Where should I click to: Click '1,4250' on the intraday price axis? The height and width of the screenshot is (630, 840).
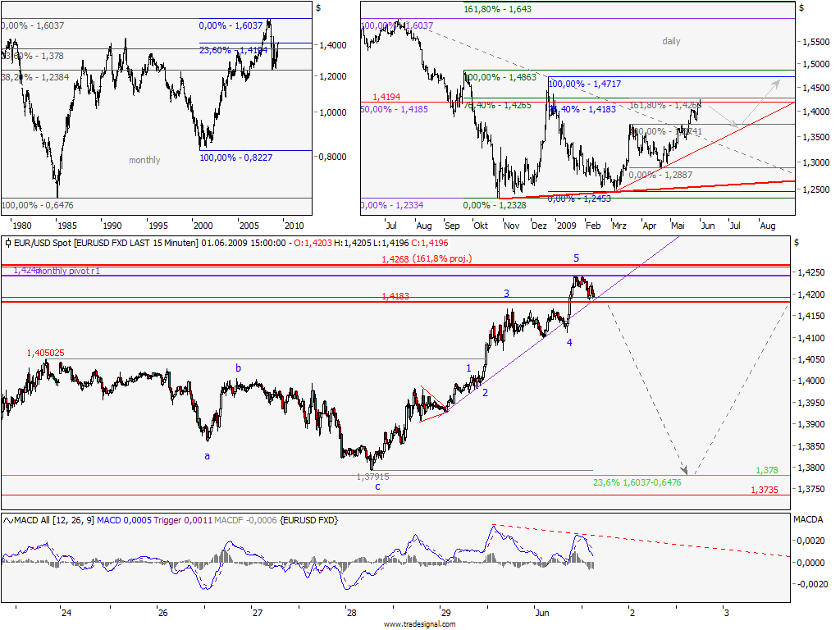point(811,272)
